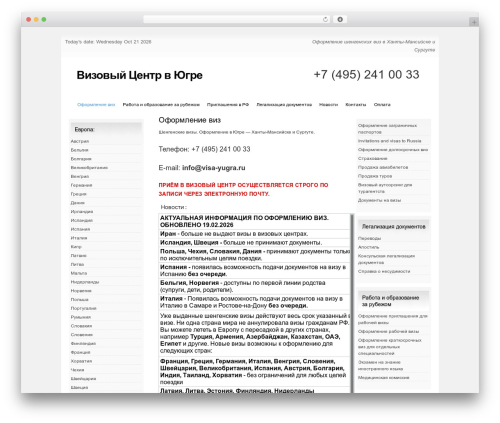Open Оформление заграничных паспортов sidebar link
Image resolution: width=500 pixels, height=423 pixels.
pyautogui.click(x=387, y=129)
